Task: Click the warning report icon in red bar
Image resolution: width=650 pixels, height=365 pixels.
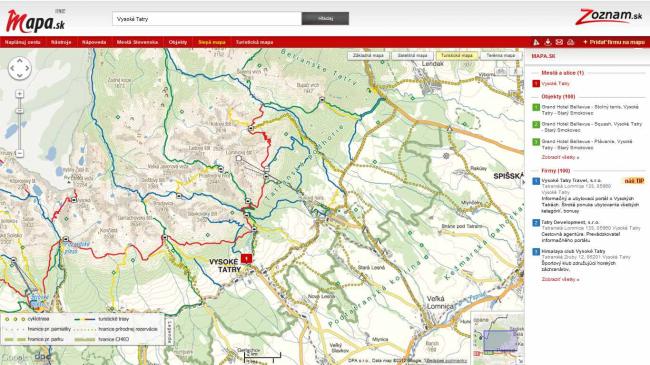Action: [536, 42]
